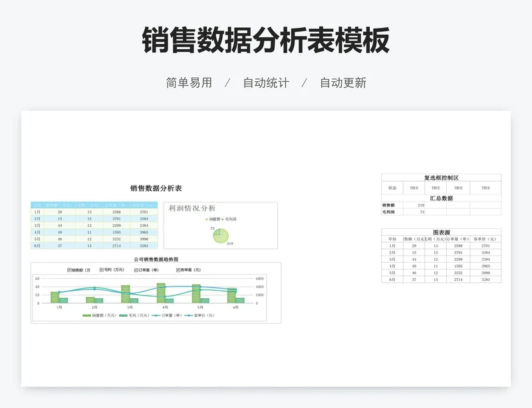This screenshot has width=532, height=408.
Task: Select the 客单价(元) header in 图表源 table
Action: coord(485,239)
